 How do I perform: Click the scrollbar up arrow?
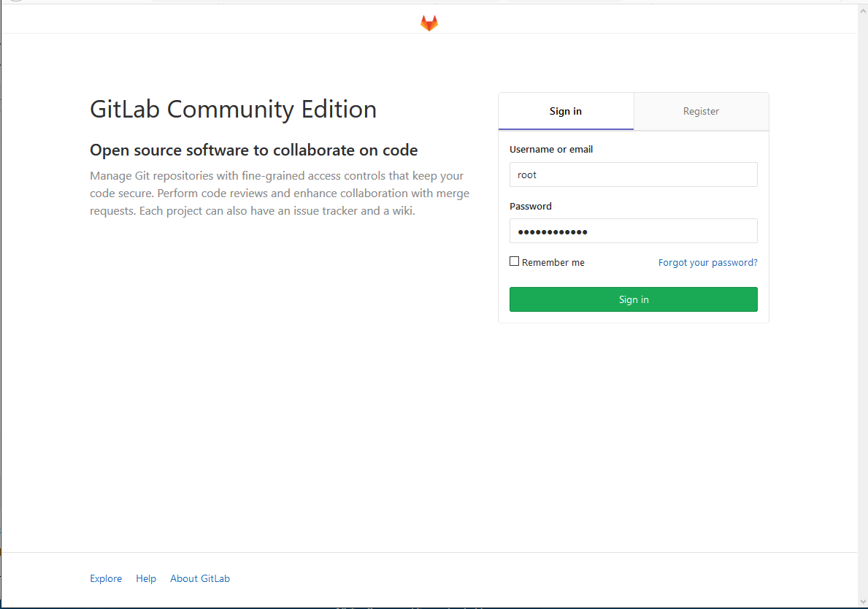(862, 11)
